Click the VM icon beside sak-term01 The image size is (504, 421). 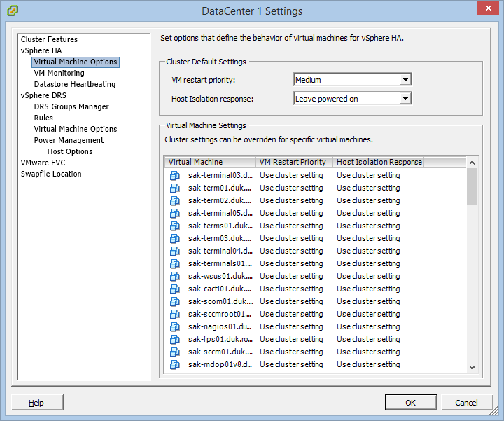point(174,188)
